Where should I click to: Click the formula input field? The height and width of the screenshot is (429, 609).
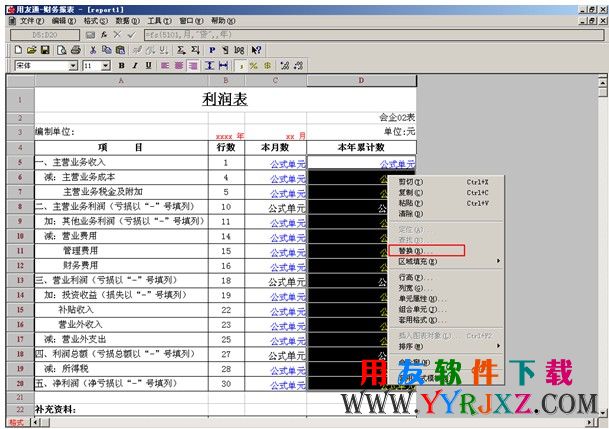pyautogui.click(x=374, y=35)
